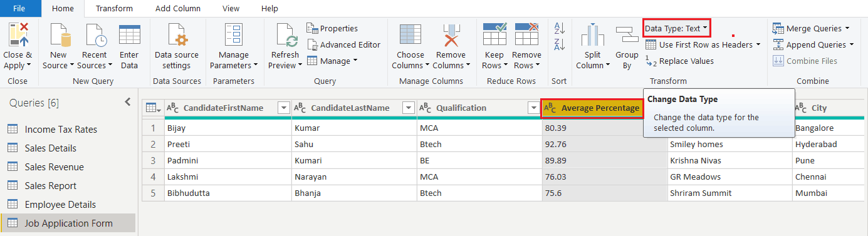The height and width of the screenshot is (236, 868).
Task: Click the Remove Rows icon
Action: tap(526, 35)
